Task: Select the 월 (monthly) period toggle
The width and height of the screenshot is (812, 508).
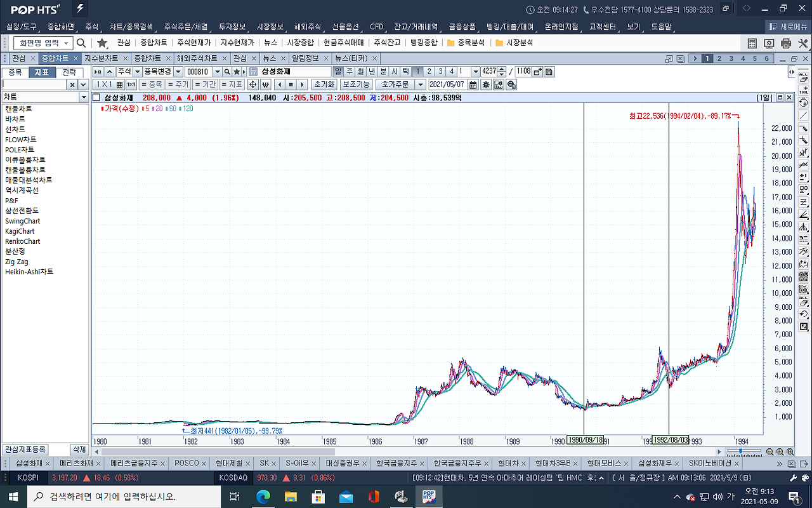Action: (361, 72)
